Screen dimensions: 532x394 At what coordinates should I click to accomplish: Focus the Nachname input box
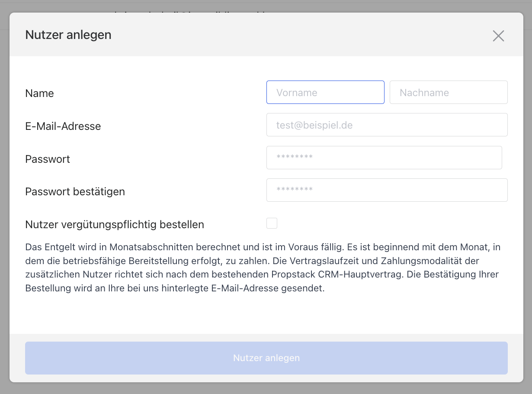(x=449, y=92)
